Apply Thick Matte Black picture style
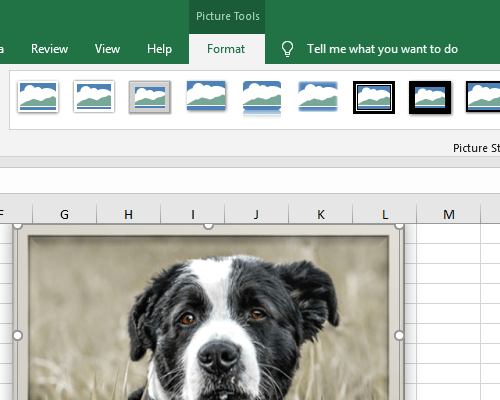500x400 pixels. coord(430,97)
